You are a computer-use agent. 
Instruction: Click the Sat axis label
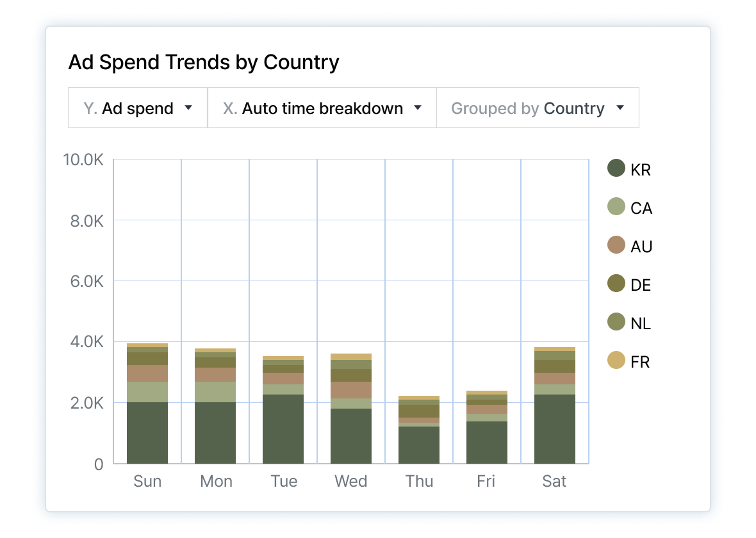pyautogui.click(x=554, y=481)
